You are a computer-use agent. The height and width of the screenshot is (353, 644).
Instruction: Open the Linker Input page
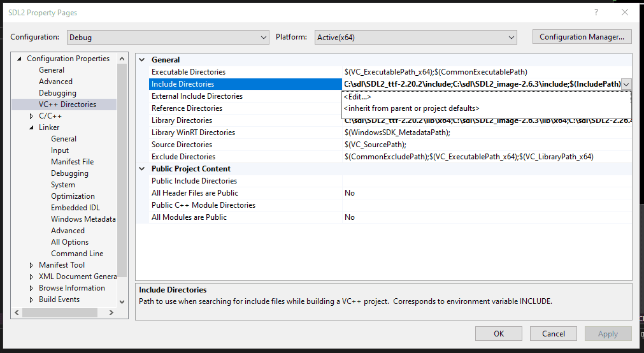60,150
